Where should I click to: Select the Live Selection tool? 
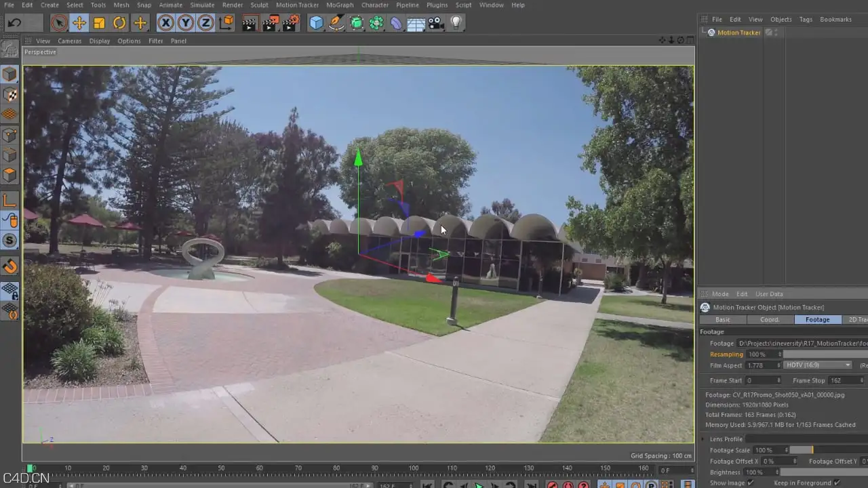[x=59, y=23]
